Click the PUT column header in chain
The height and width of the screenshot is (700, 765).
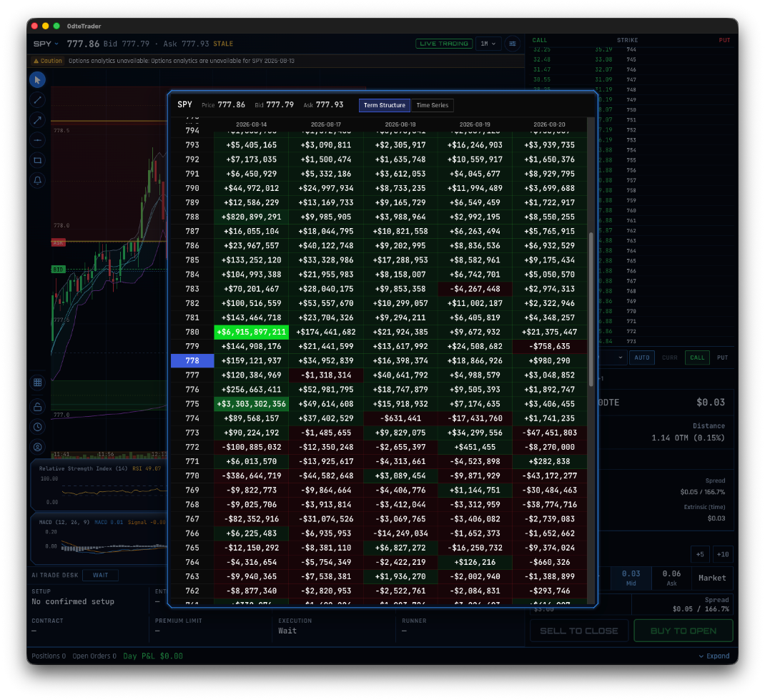[724, 41]
